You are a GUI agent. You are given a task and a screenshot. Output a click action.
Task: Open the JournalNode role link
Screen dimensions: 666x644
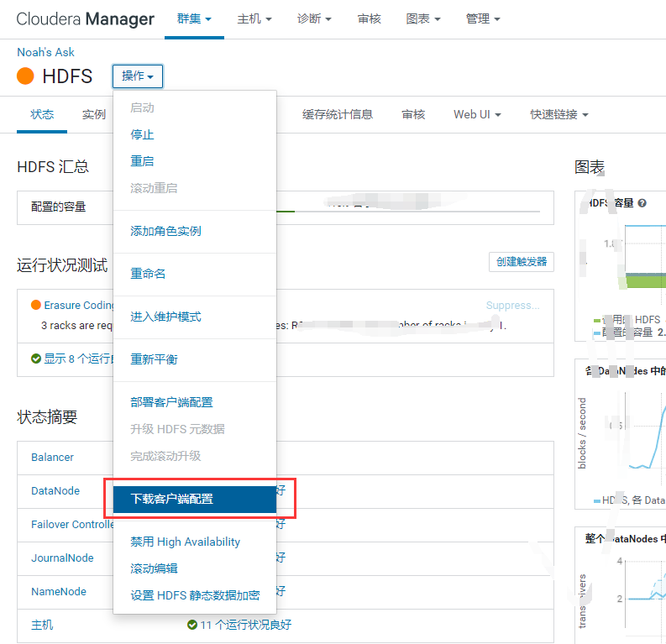coord(62,558)
